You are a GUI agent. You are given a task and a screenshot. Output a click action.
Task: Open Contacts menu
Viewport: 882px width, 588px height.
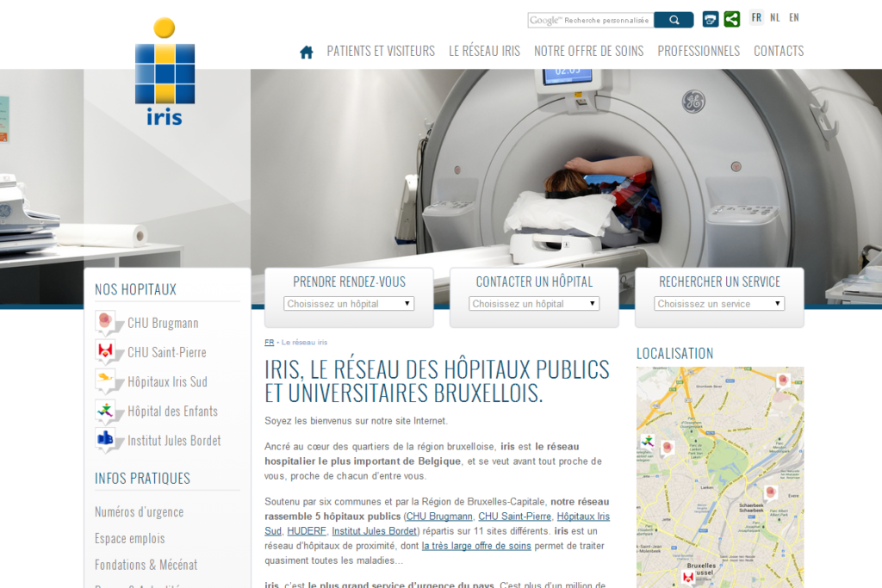[779, 51]
